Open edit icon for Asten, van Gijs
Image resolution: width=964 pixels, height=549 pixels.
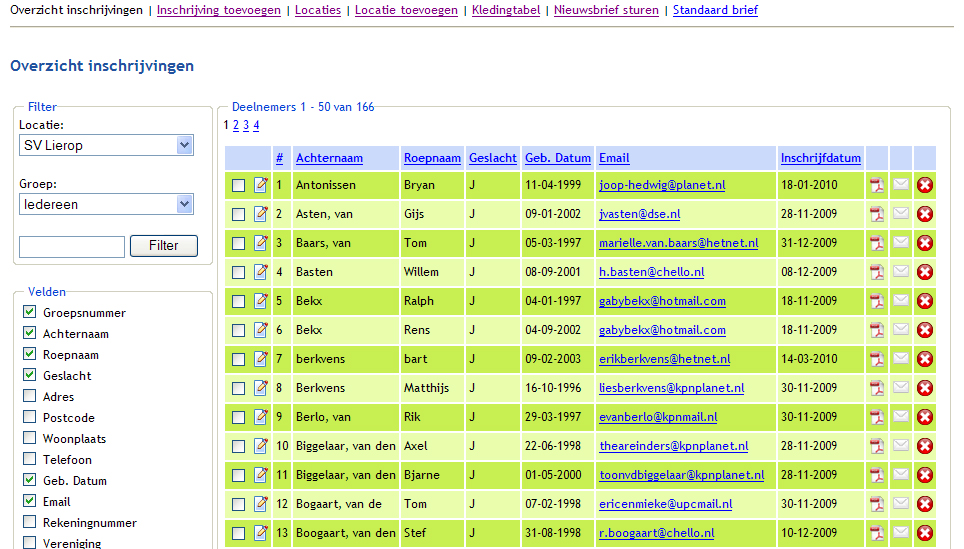click(x=261, y=213)
